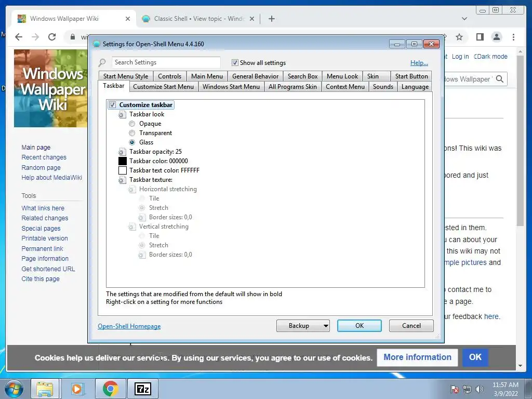Switch to Sounds tab
The width and height of the screenshot is (532, 399).
pyautogui.click(x=383, y=87)
